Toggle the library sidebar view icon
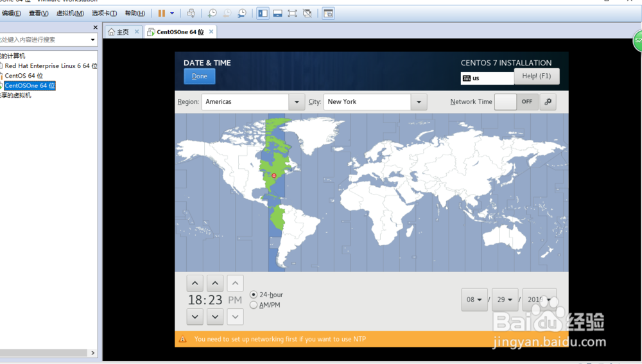The height and width of the screenshot is (364, 642). [x=263, y=13]
